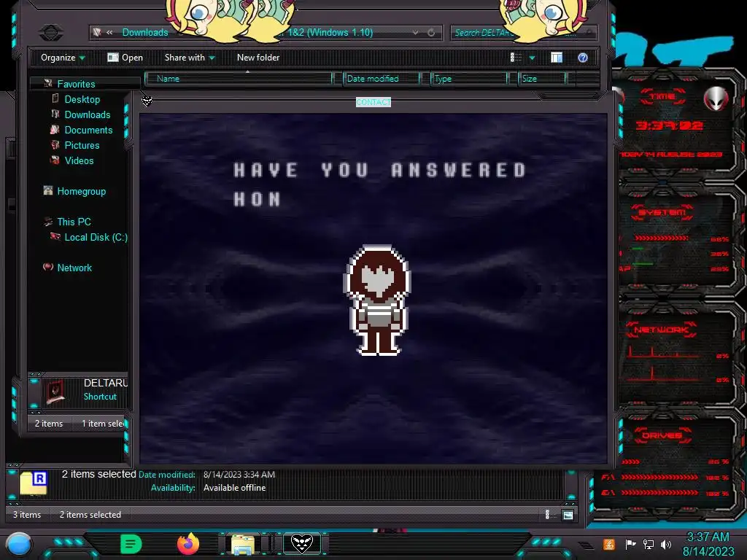Open Desktop in the sidebar
Image resolution: width=747 pixels, height=560 pixels.
point(82,99)
